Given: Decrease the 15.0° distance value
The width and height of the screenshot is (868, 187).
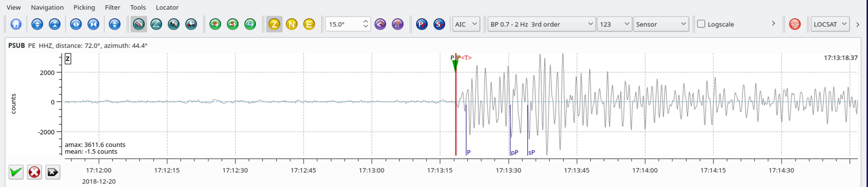Looking at the screenshot, I should pyautogui.click(x=366, y=27).
